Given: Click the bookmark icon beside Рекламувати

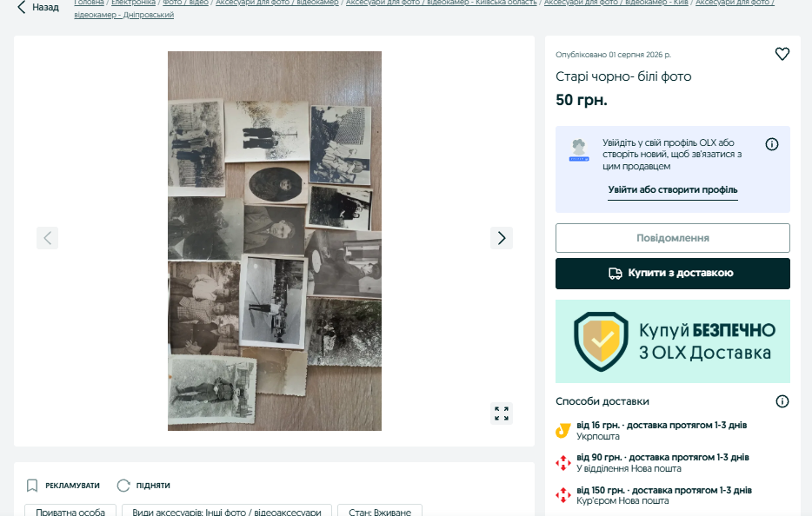Looking at the screenshot, I should click(x=32, y=486).
